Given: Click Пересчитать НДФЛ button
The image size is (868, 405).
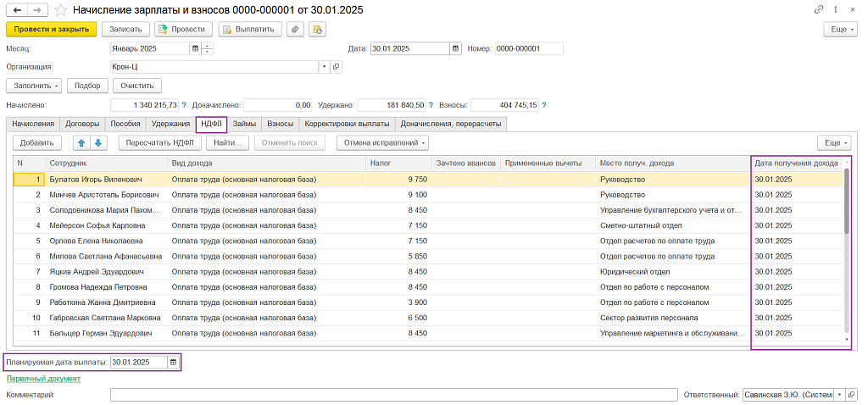Looking at the screenshot, I should [159, 142].
